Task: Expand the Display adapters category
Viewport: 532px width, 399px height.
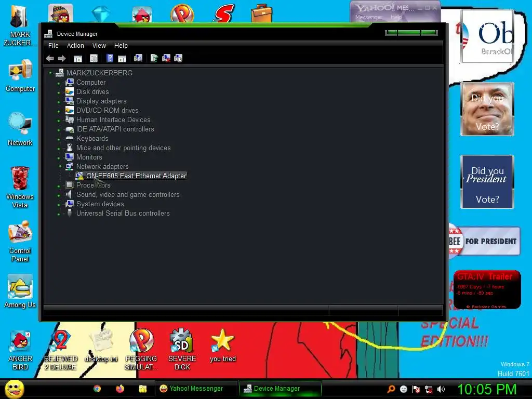Action: 59,101
